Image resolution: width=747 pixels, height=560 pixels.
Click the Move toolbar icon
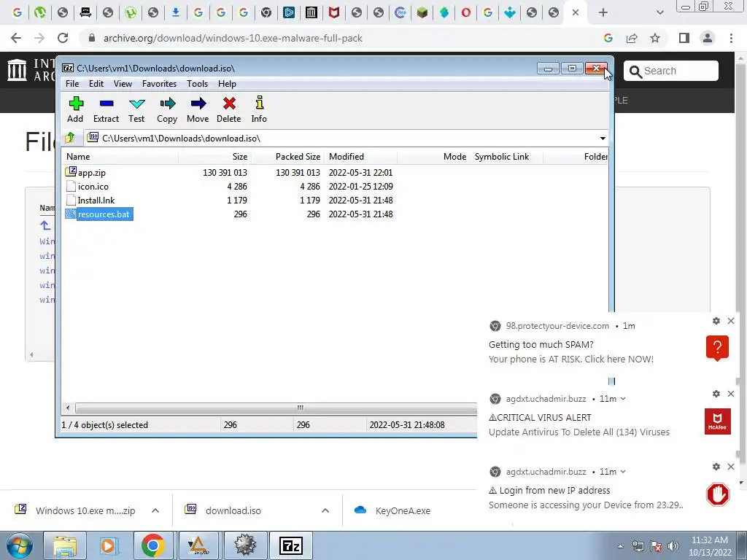[198, 109]
